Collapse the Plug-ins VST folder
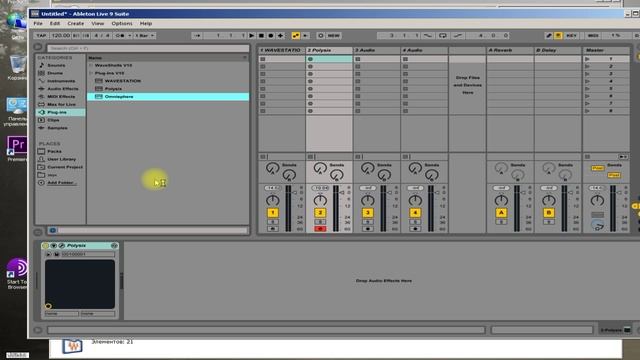The height and width of the screenshot is (360, 640). (x=91, y=73)
